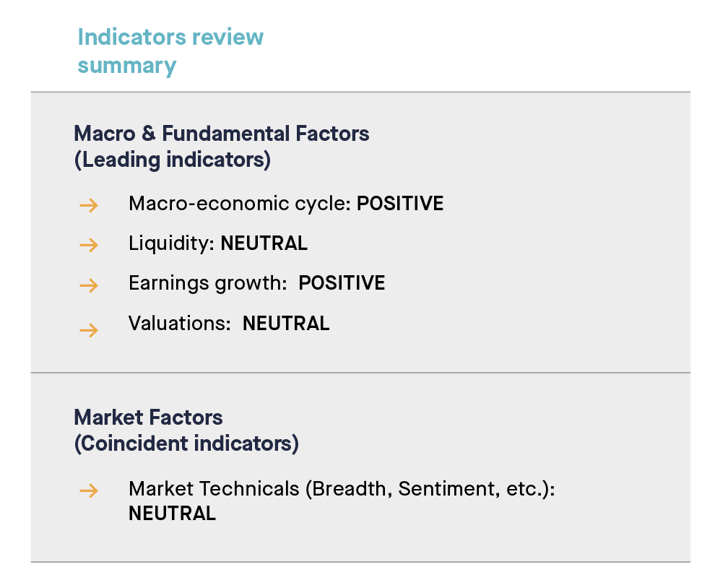Click the 'Macro-economic cycle' label

point(240,204)
